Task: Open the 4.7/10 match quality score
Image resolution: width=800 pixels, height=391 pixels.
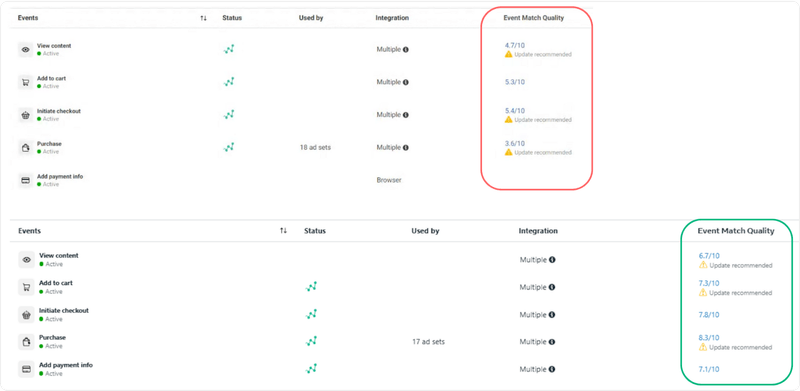Action: click(515, 45)
